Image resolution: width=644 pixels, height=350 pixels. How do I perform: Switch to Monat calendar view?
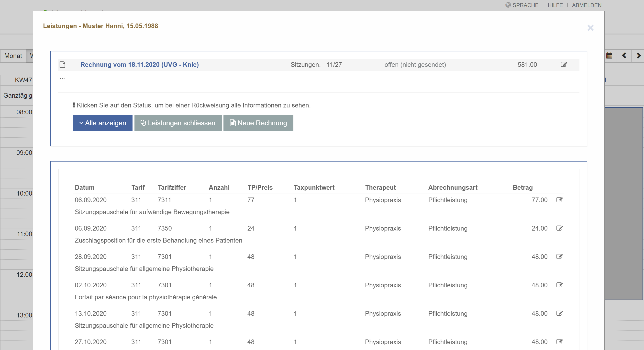point(13,56)
